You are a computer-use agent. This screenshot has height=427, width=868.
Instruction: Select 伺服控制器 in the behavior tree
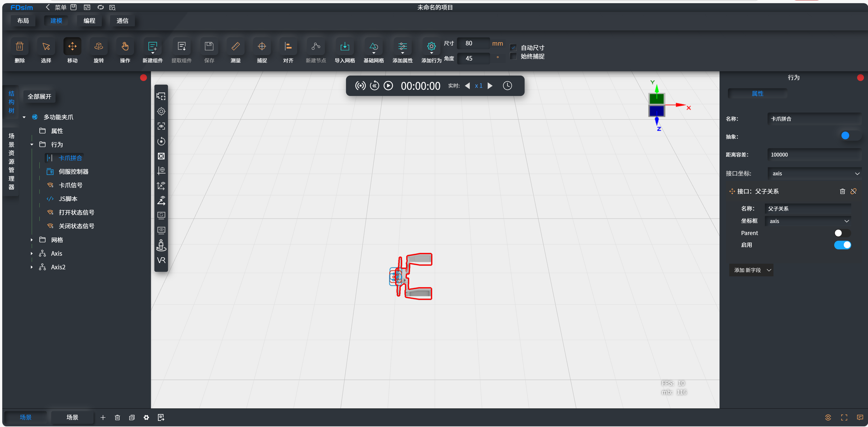(73, 172)
